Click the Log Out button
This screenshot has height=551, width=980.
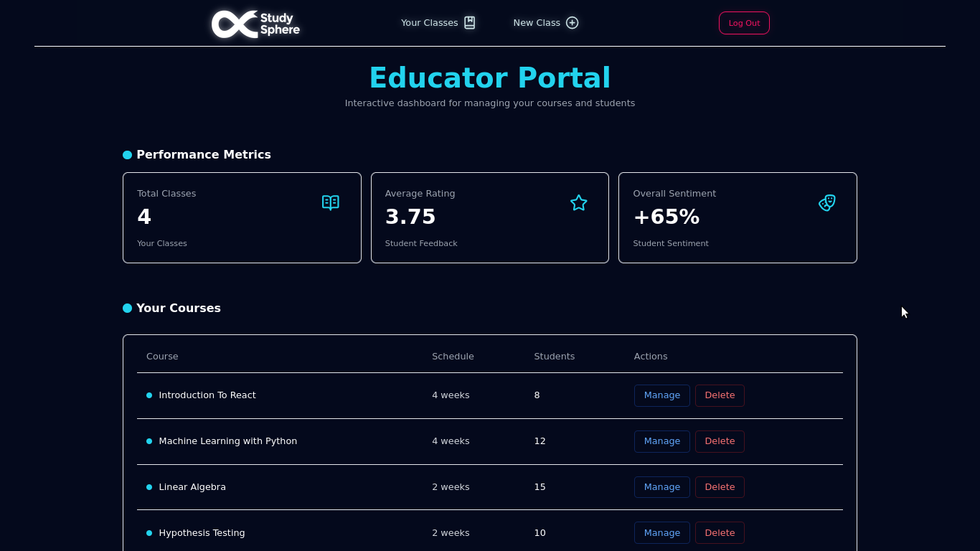(x=744, y=22)
